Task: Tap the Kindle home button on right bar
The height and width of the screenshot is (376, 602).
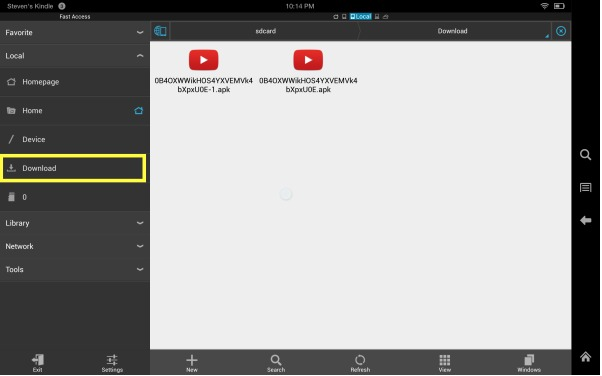Action: 585,357
